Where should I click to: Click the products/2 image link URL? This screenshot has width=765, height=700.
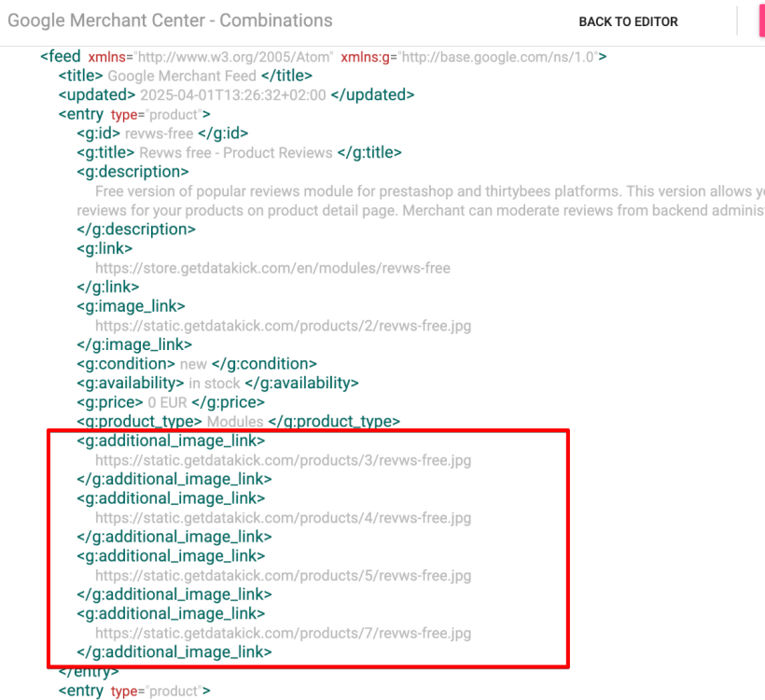point(283,326)
